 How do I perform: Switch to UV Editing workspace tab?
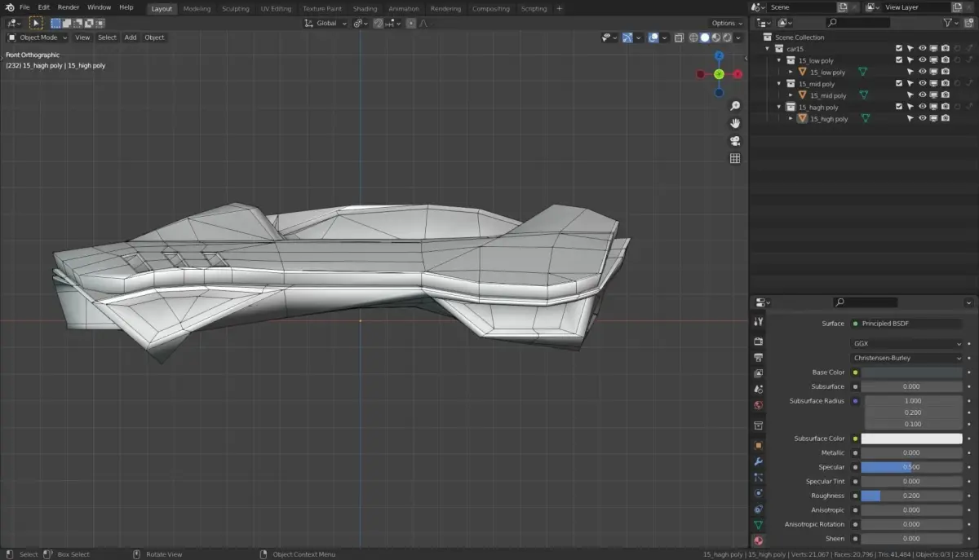[276, 8]
